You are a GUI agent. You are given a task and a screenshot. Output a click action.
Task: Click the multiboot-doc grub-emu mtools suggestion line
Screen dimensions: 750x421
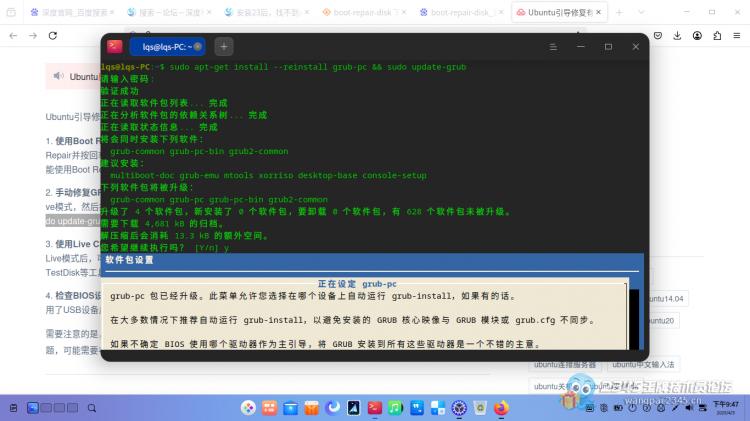(x=268, y=175)
